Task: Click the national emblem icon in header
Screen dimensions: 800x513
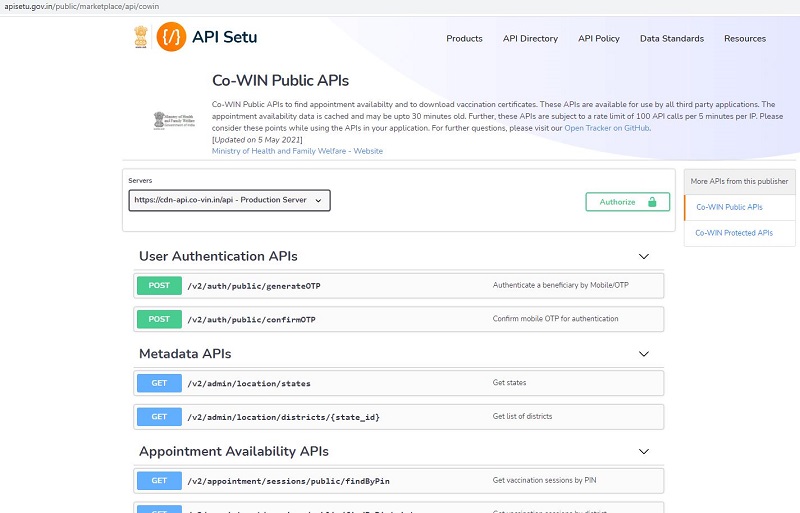Action: (141, 37)
